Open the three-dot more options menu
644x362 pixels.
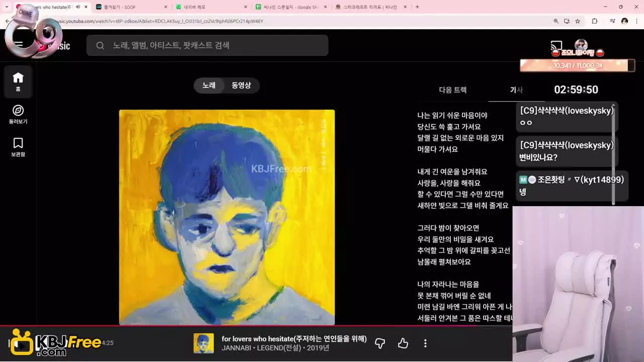click(425, 343)
